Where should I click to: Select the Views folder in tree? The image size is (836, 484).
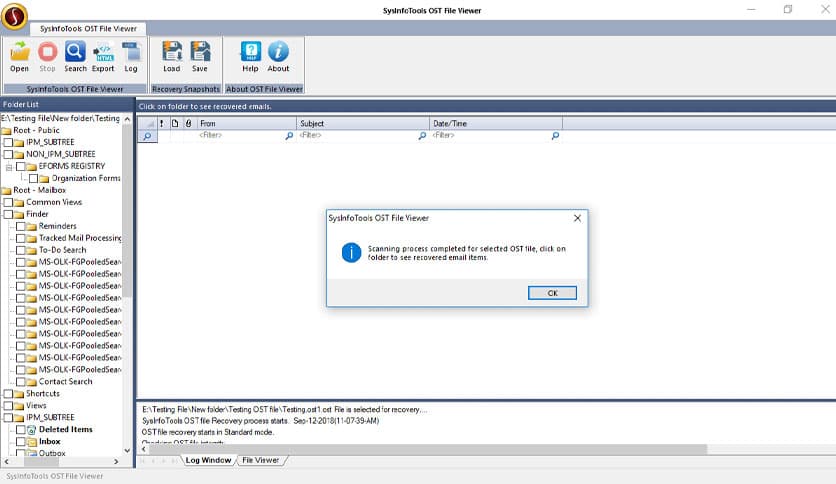[x=36, y=406]
